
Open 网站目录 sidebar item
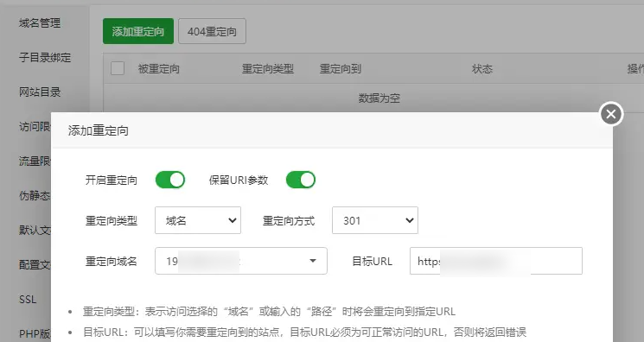pyautogui.click(x=40, y=92)
